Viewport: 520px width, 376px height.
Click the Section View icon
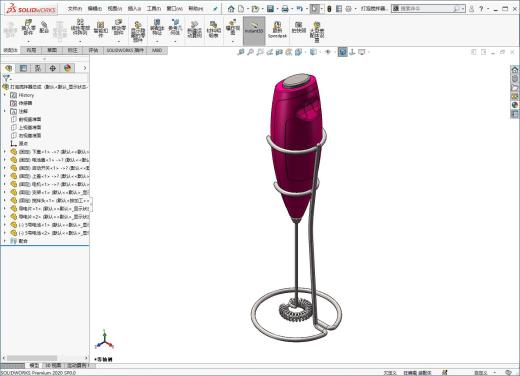point(279,52)
